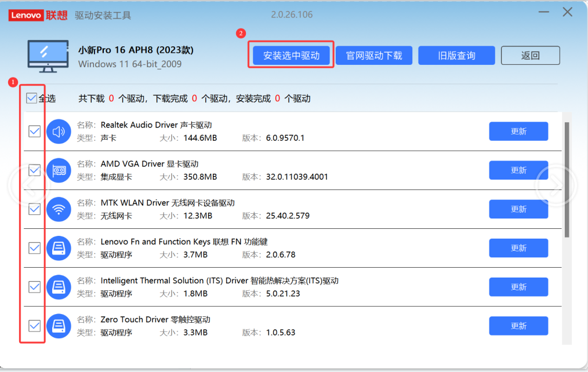
Task: Update the Intelligent Thermal Solution driver
Action: [518, 287]
